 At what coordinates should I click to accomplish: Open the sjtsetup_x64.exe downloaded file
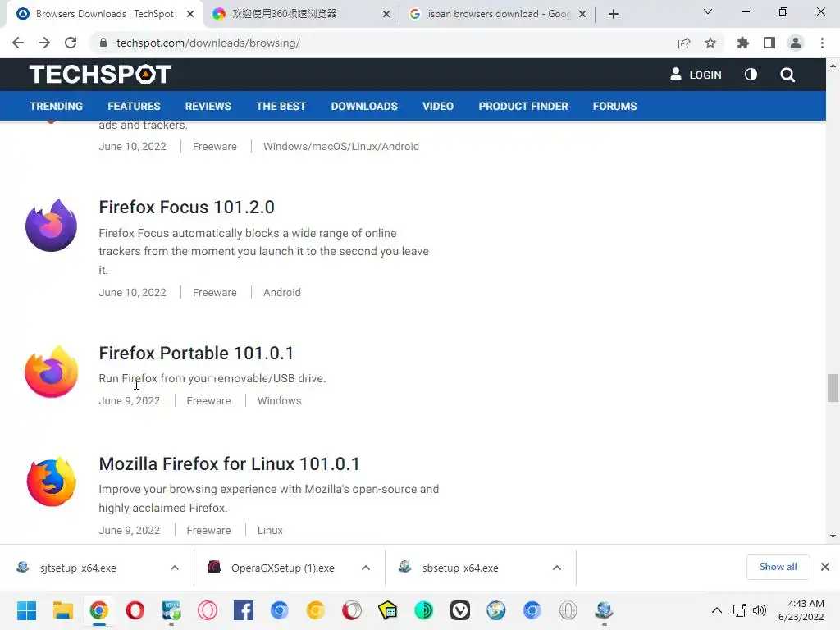pos(78,568)
